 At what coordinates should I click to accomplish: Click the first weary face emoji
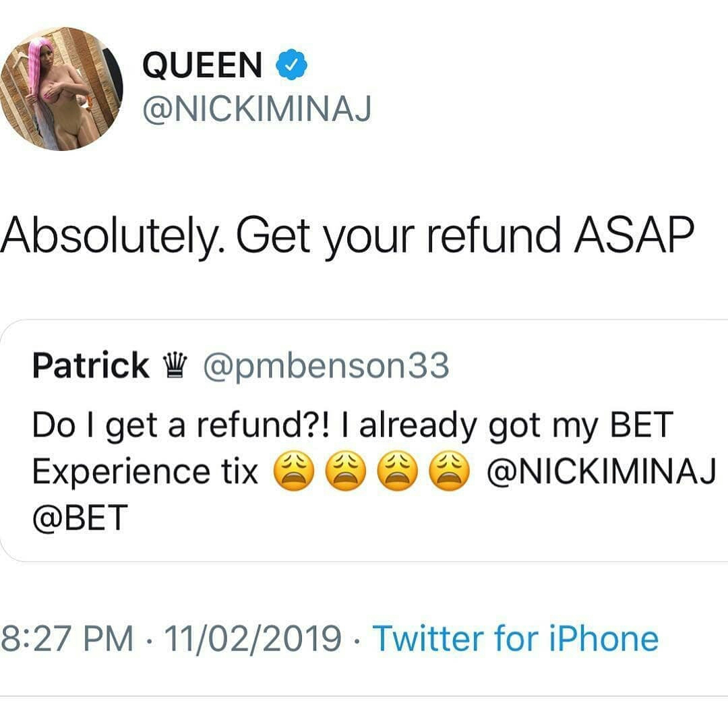pos(294,471)
